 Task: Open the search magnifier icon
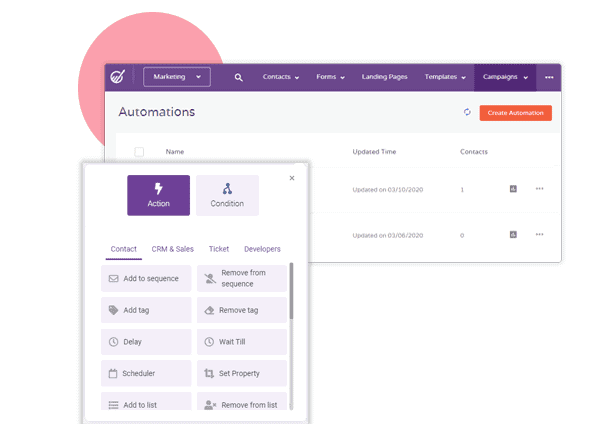(238, 78)
